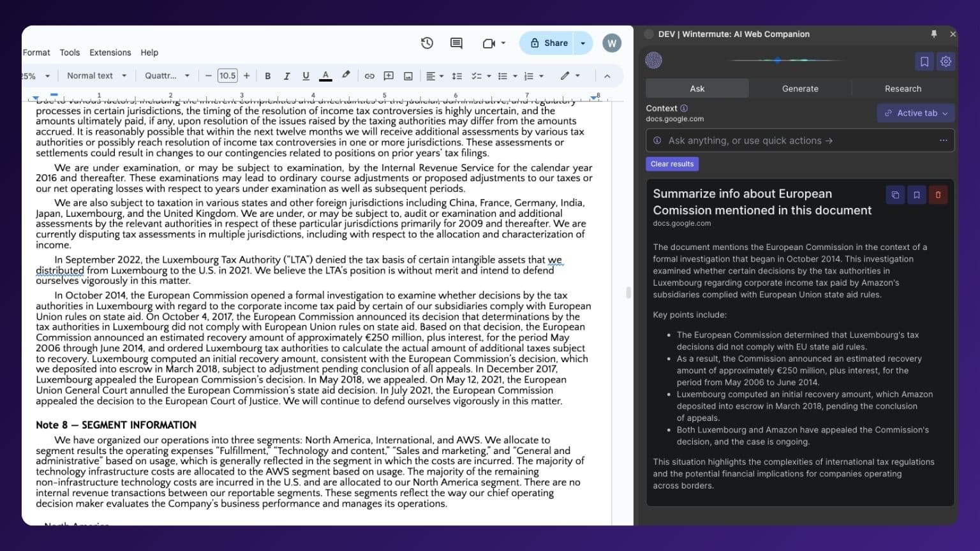Pin the Wintermute side panel
Image resolution: width=980 pixels, height=551 pixels.
click(x=933, y=34)
